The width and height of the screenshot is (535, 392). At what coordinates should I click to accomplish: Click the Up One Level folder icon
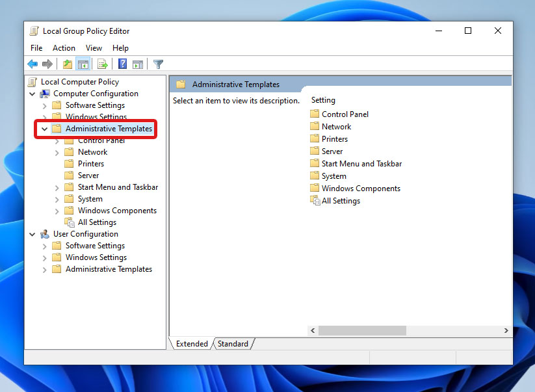[67, 64]
